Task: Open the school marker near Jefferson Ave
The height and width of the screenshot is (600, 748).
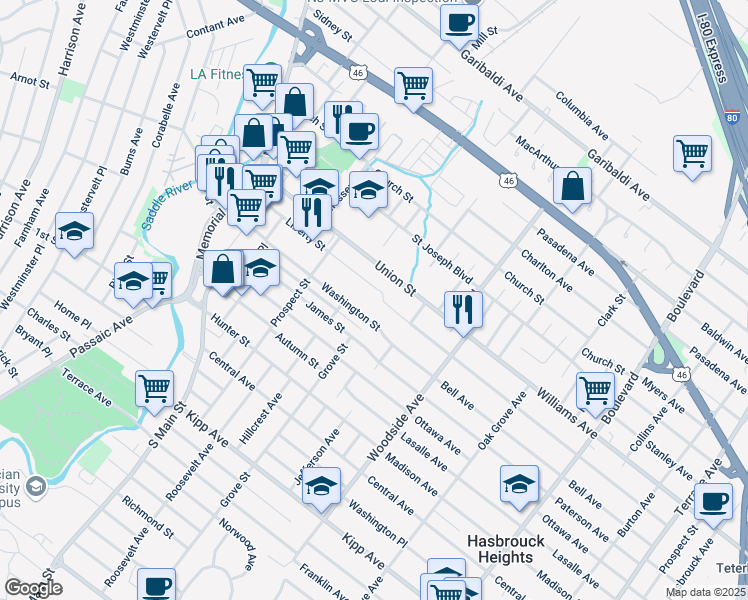Action: tap(322, 488)
